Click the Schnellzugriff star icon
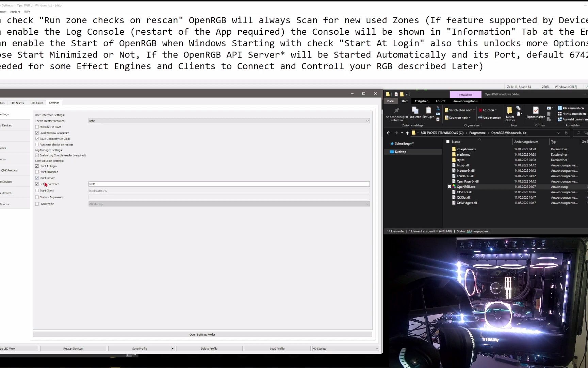 tap(392, 144)
